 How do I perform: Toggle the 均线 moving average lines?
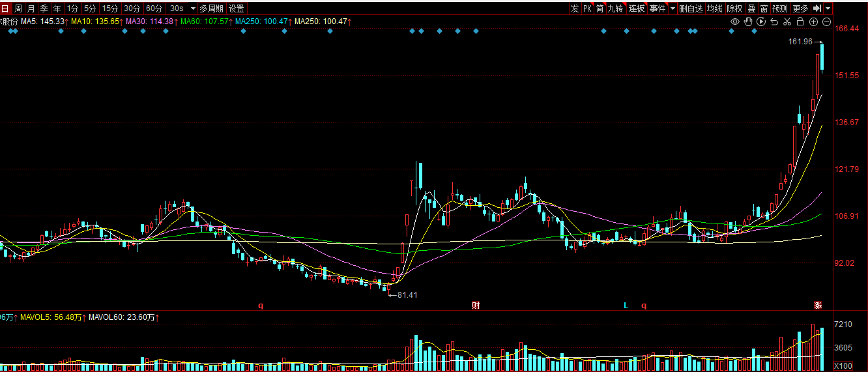coord(716,8)
